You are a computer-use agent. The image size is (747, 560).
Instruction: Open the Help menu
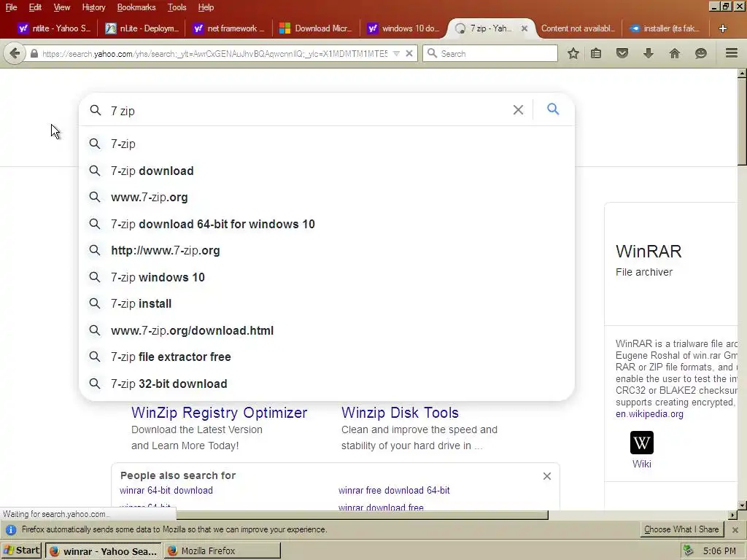tap(206, 7)
